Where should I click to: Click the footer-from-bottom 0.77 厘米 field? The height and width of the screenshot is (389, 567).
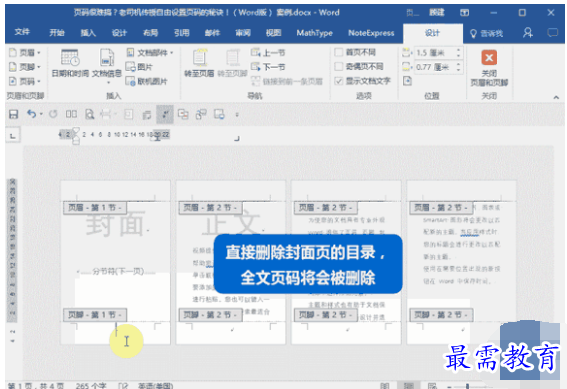[x=434, y=67]
